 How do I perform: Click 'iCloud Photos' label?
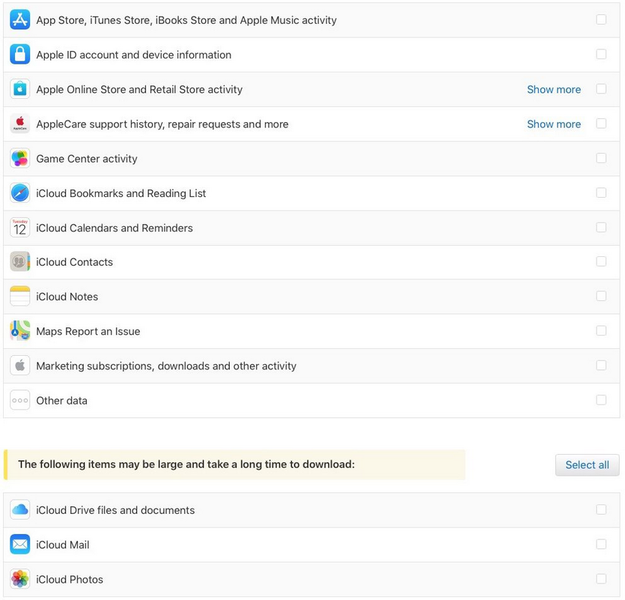pos(70,580)
